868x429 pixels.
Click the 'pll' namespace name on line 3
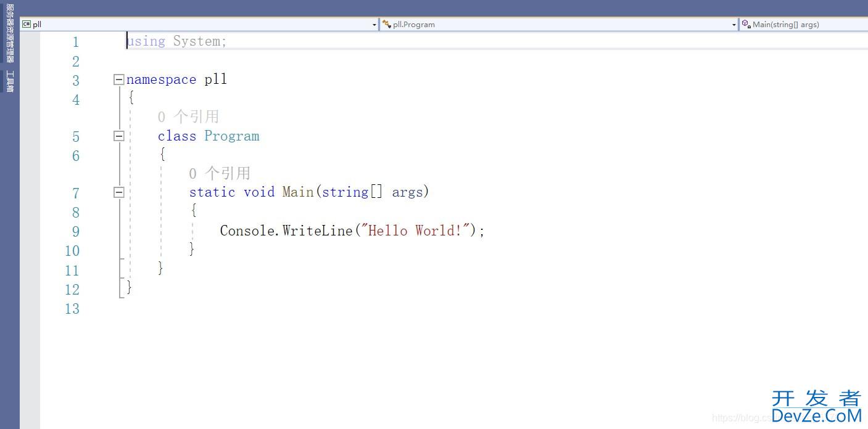click(x=216, y=80)
